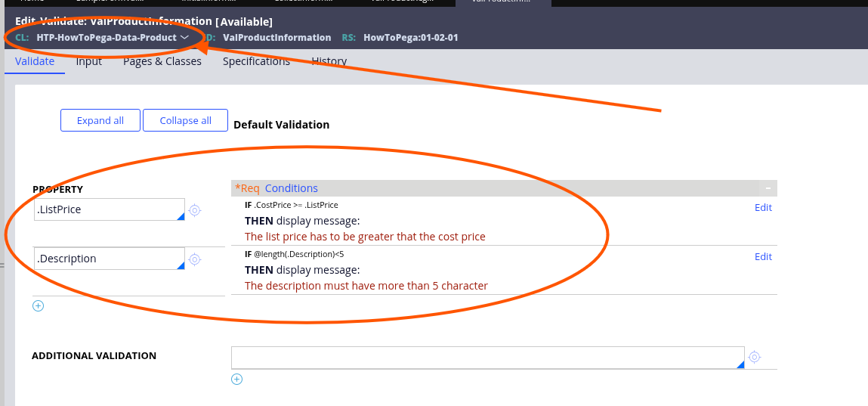View the History tab
The image size is (868, 406).
pos(329,61)
